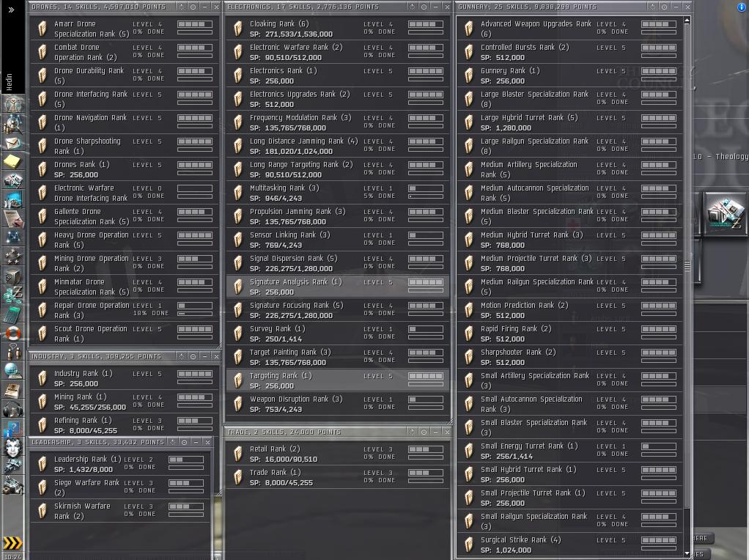This screenshot has height=560, width=749.
Task: Open the star map icon in sidebar
Action: coord(13,237)
